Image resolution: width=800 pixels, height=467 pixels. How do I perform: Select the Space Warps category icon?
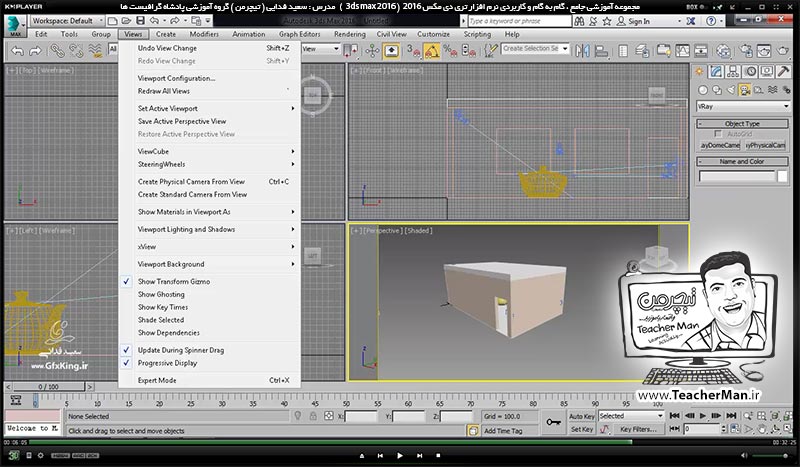[x=772, y=90]
